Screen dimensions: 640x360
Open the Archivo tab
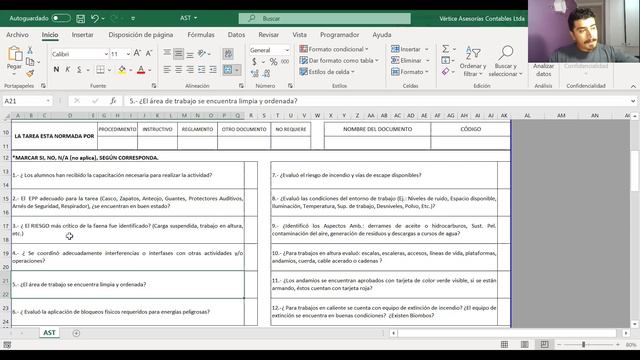pyautogui.click(x=18, y=35)
